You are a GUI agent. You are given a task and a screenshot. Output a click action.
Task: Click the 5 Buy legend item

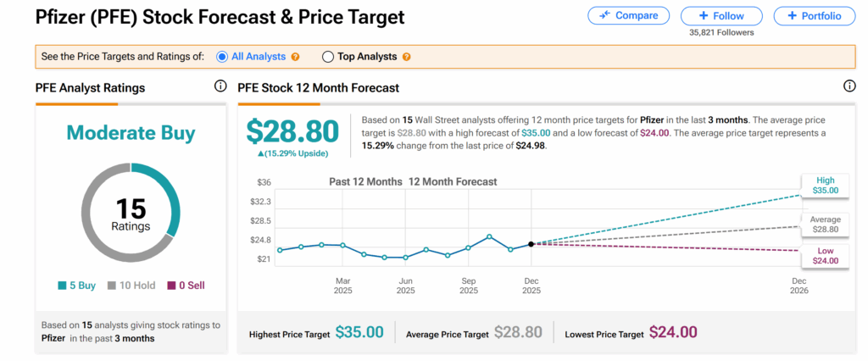tap(76, 286)
